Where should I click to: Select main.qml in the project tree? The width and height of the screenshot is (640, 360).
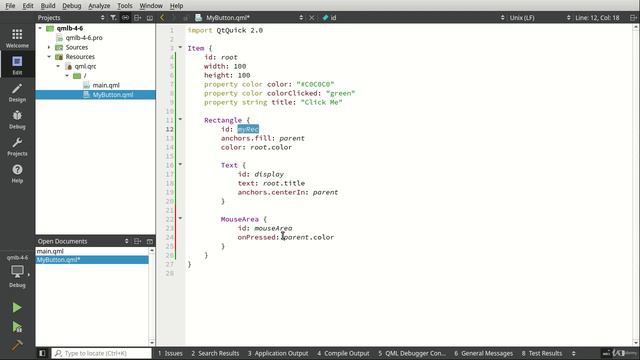click(x=106, y=85)
